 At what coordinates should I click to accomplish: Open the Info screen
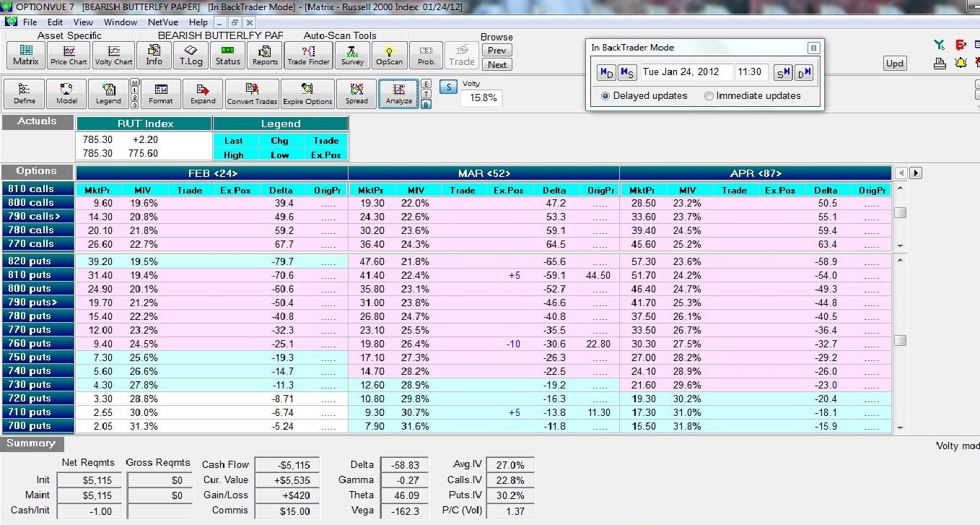tap(154, 55)
